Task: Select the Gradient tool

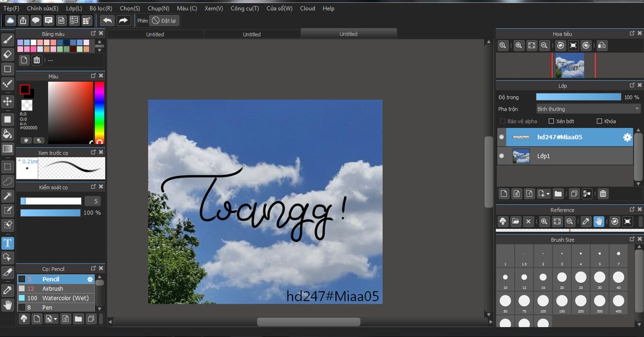Action: point(8,148)
